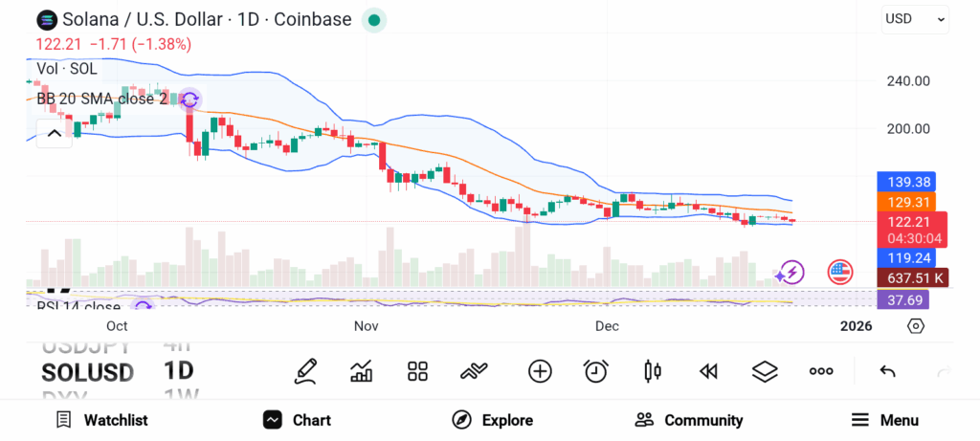This screenshot has width=980, height=441.
Task: Select the drawing pencil tool
Action: point(306,371)
